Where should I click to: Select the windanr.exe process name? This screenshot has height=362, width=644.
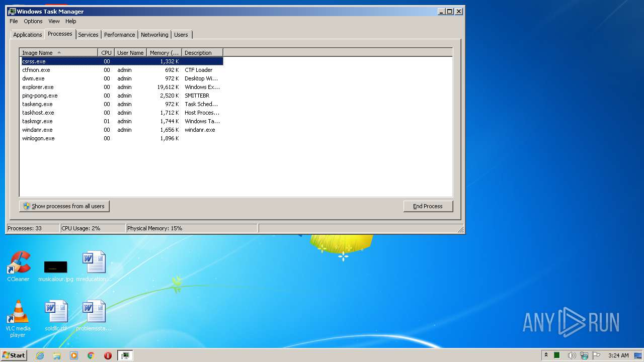(x=37, y=130)
